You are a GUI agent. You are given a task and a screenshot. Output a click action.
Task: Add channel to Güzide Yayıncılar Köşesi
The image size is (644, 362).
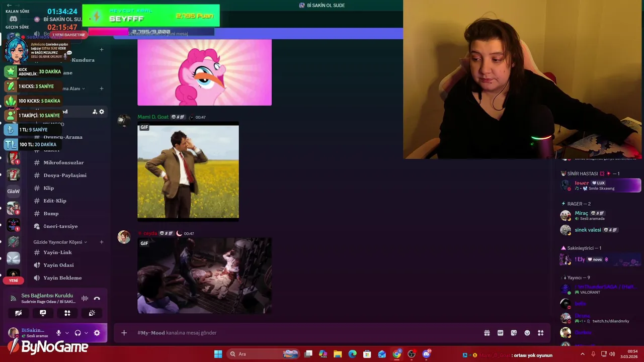pyautogui.click(x=101, y=242)
